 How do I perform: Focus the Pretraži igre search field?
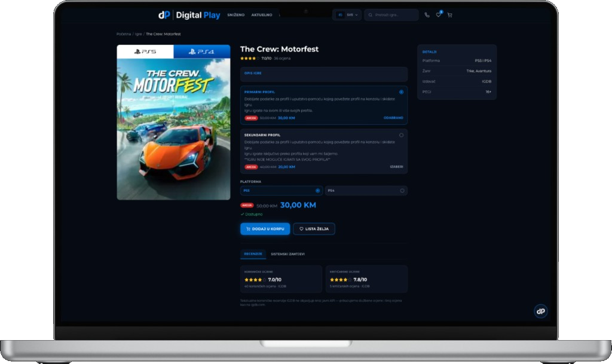(391, 15)
